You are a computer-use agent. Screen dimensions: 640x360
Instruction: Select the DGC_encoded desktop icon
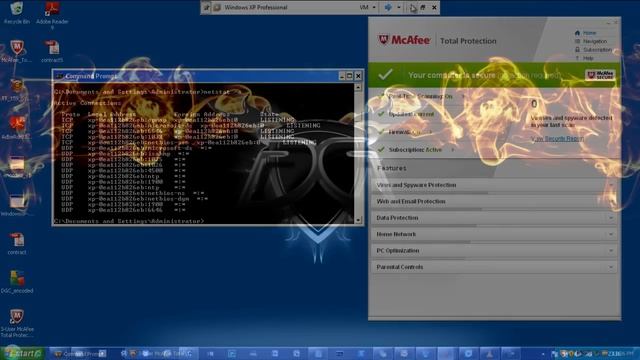click(17, 282)
